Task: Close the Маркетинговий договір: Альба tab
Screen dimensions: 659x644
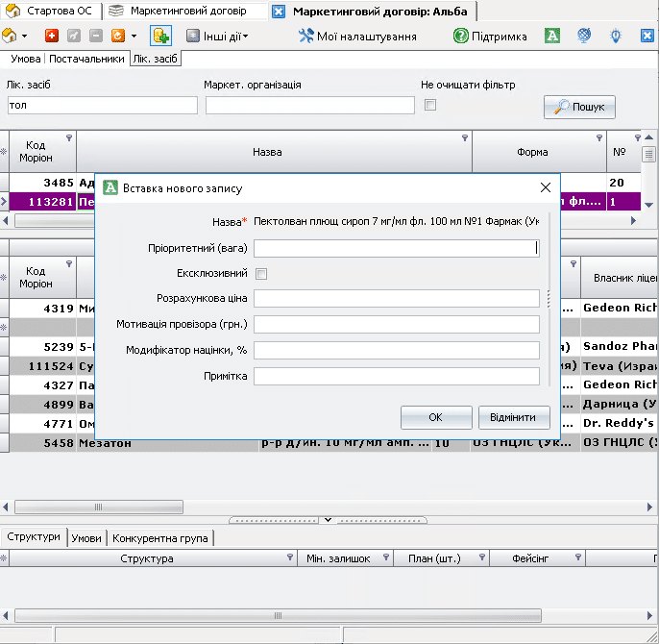Action: coord(279,12)
